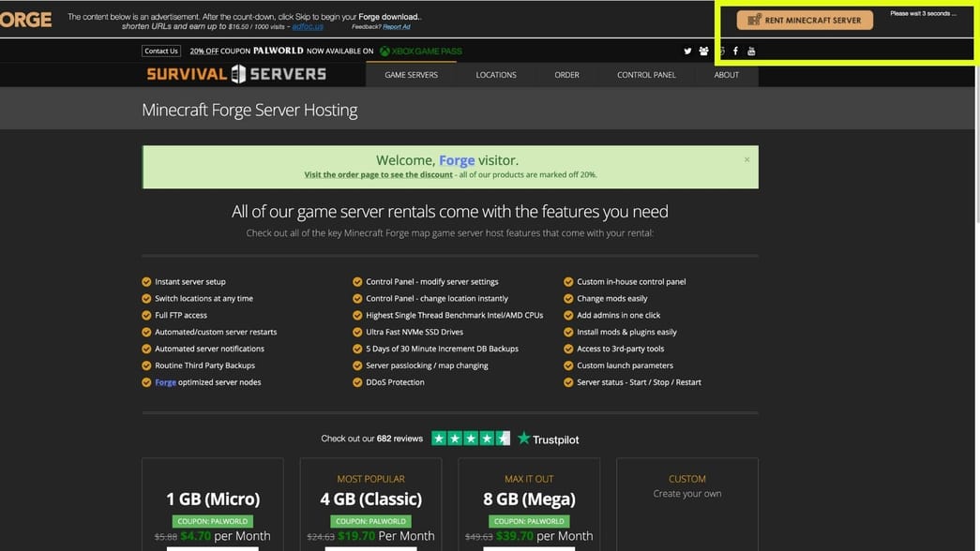Select the community group icon
Screen dimensions: 980x551
703,51
